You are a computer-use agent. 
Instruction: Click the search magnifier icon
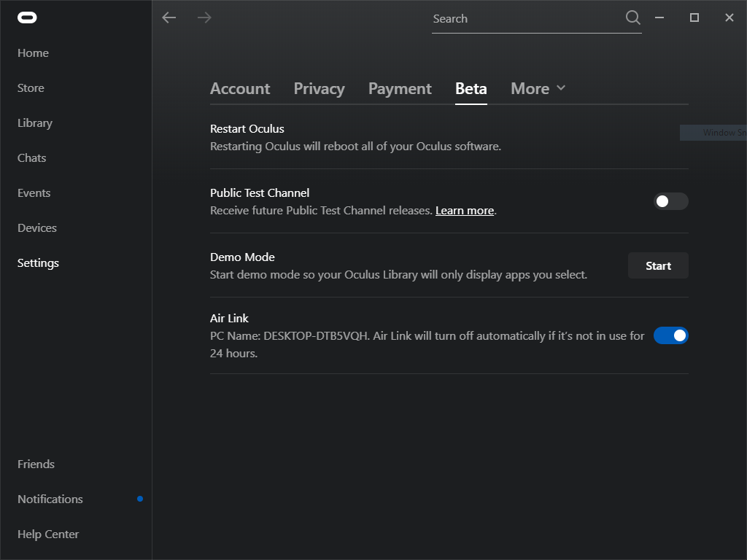pyautogui.click(x=632, y=17)
